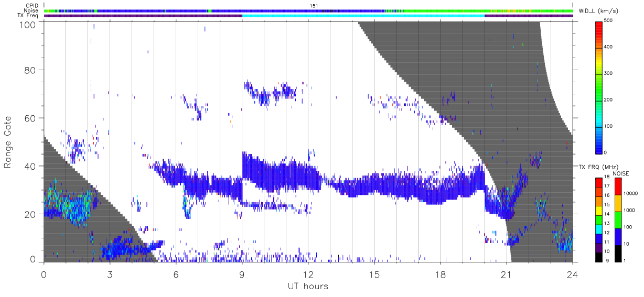644x297 pixels.
Task: Select the WID⊥ velocity width gradient colorbar
Action: tap(599, 87)
